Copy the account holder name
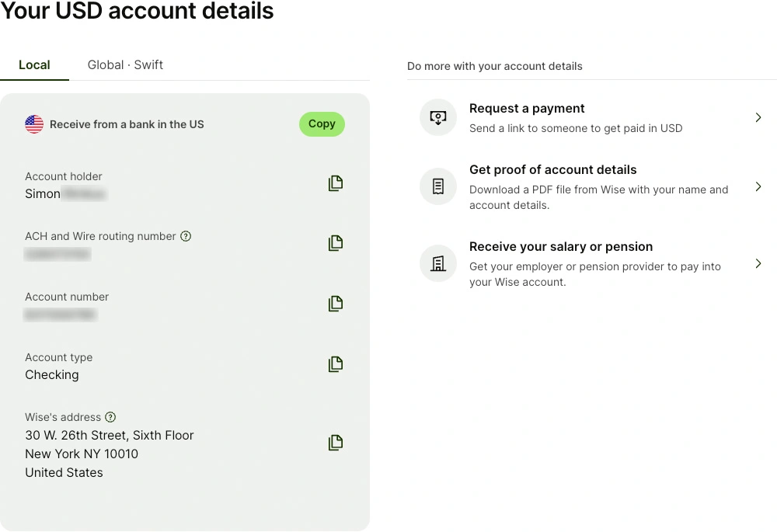 pyautogui.click(x=335, y=184)
